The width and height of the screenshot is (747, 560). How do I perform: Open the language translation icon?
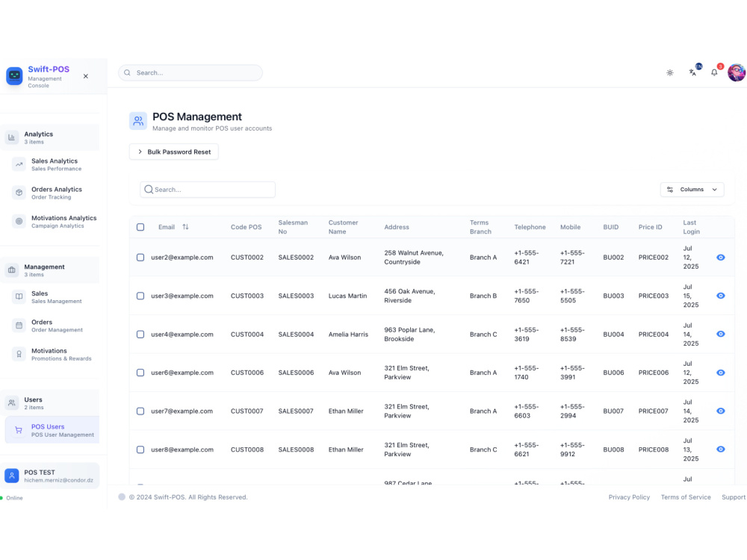point(692,72)
